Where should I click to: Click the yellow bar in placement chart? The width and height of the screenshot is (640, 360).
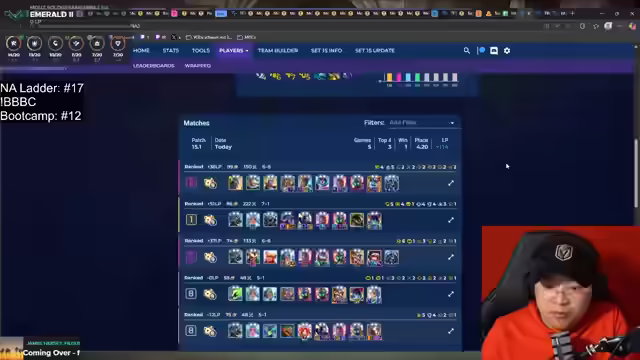(389, 78)
